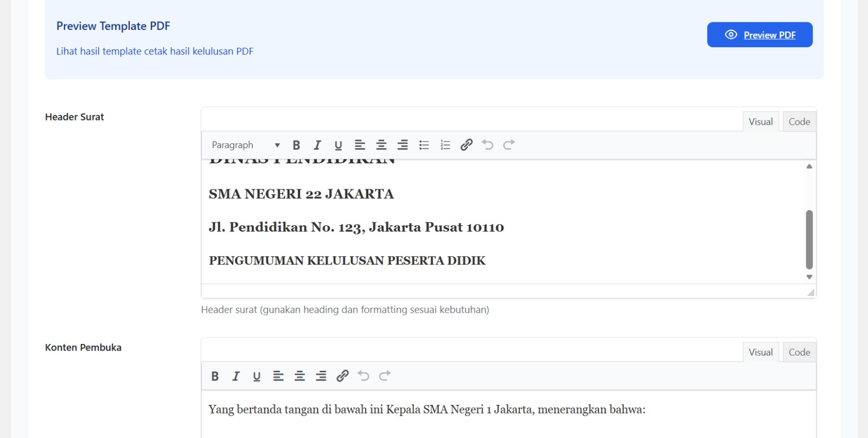Undo last change in Header Surat
Screen dimensions: 868x438
coord(488,145)
